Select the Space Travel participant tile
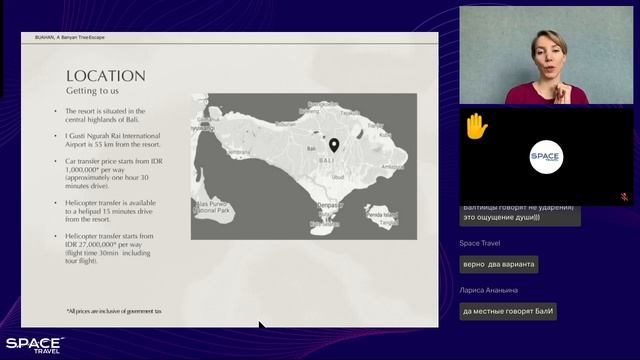 (546, 157)
